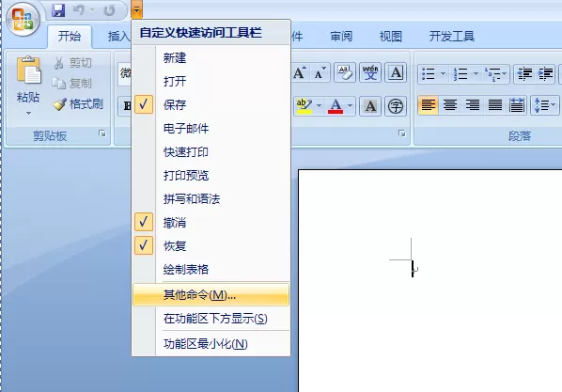This screenshot has width=562, height=392.
Task: Click the Character Shading icon
Action: [x=370, y=106]
